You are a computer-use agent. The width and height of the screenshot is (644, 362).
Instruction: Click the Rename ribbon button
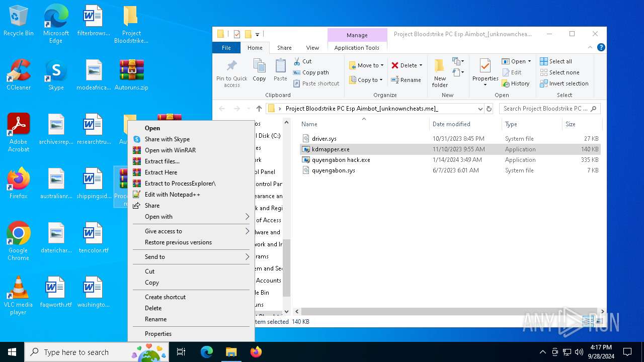[x=406, y=80]
